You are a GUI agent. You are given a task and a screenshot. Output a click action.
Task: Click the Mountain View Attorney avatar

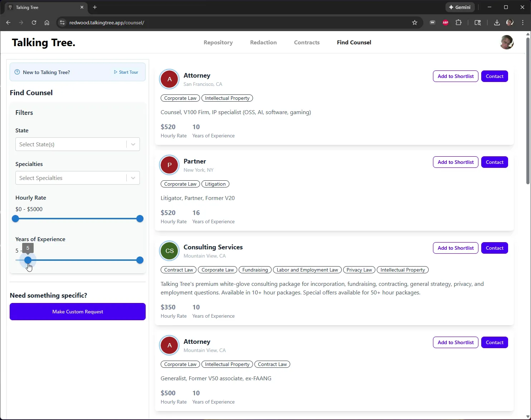pyautogui.click(x=169, y=345)
